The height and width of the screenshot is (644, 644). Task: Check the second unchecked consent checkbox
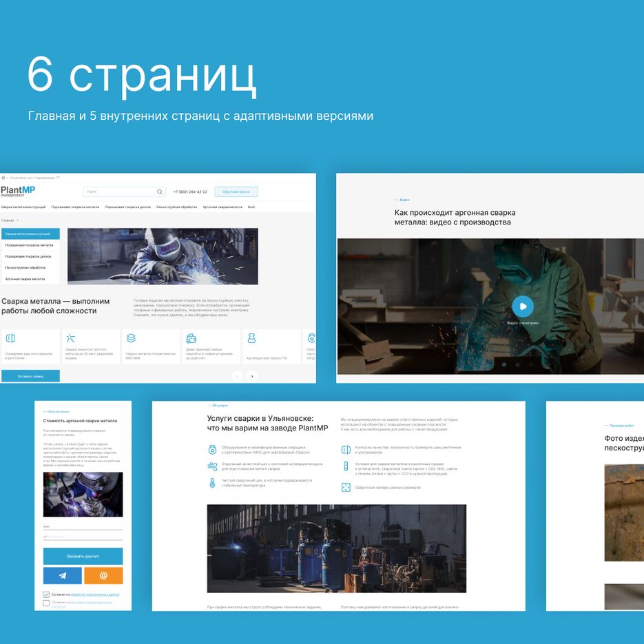click(x=46, y=603)
